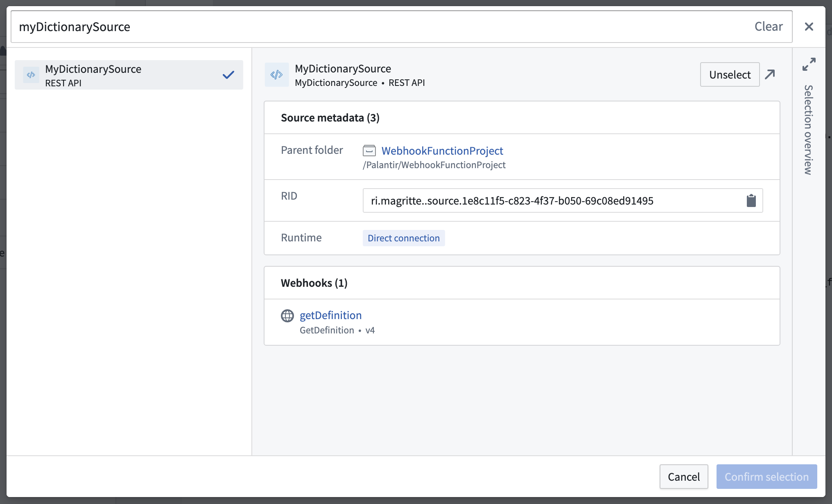Click the Webhooks (1) section header
This screenshot has width=832, height=504.
click(314, 283)
